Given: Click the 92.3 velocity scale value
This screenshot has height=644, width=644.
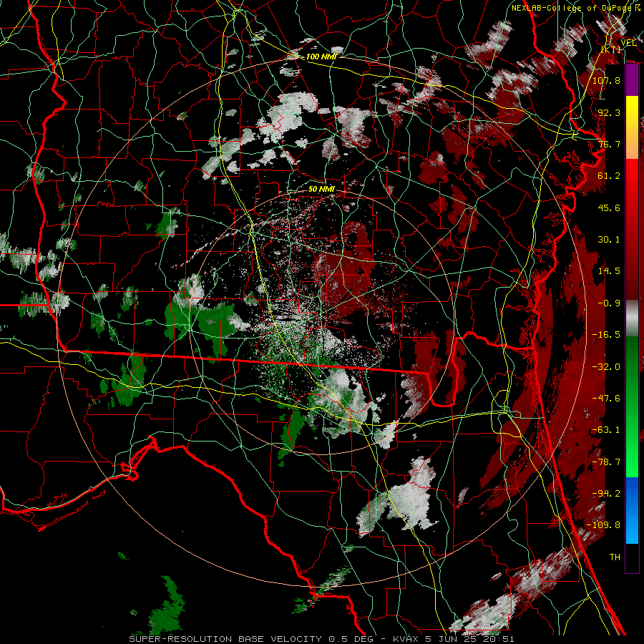Looking at the screenshot, I should pyautogui.click(x=609, y=112).
